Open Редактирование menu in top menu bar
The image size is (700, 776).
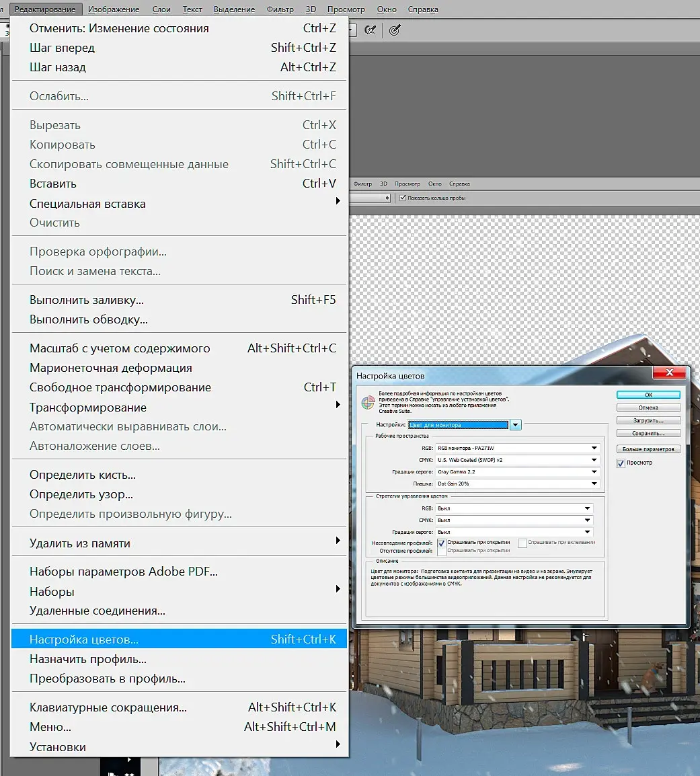pos(45,9)
